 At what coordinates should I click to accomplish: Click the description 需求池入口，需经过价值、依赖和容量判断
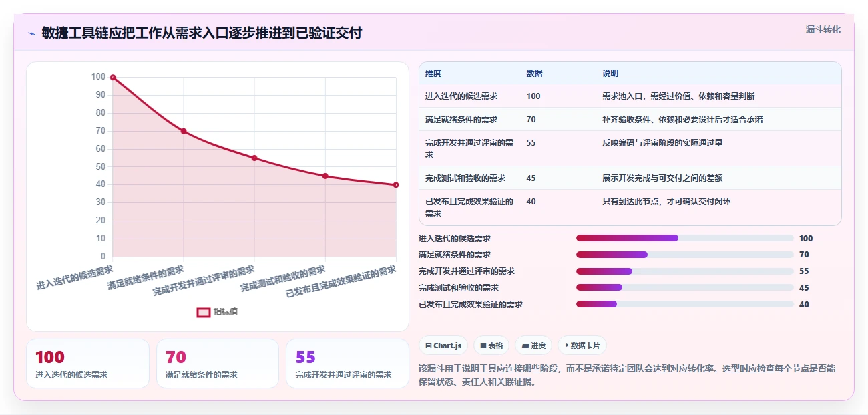(x=678, y=96)
